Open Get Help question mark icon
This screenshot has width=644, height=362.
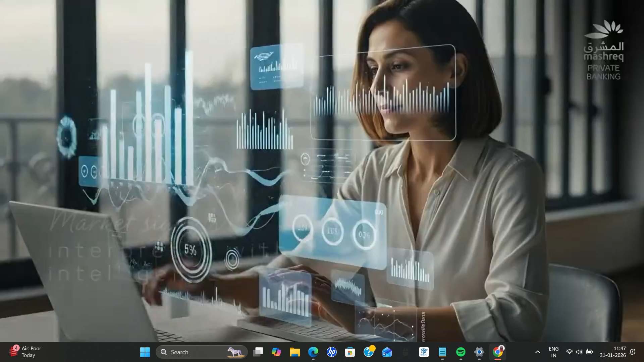coord(369,352)
